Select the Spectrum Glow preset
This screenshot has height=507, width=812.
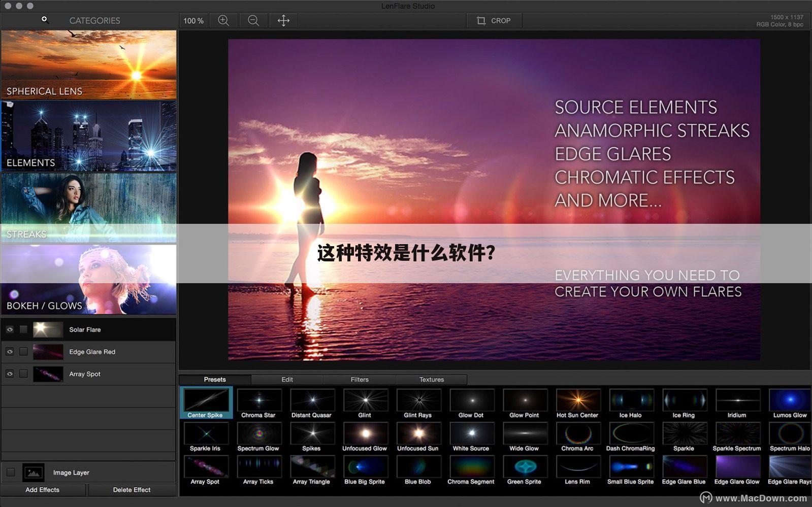(x=258, y=436)
